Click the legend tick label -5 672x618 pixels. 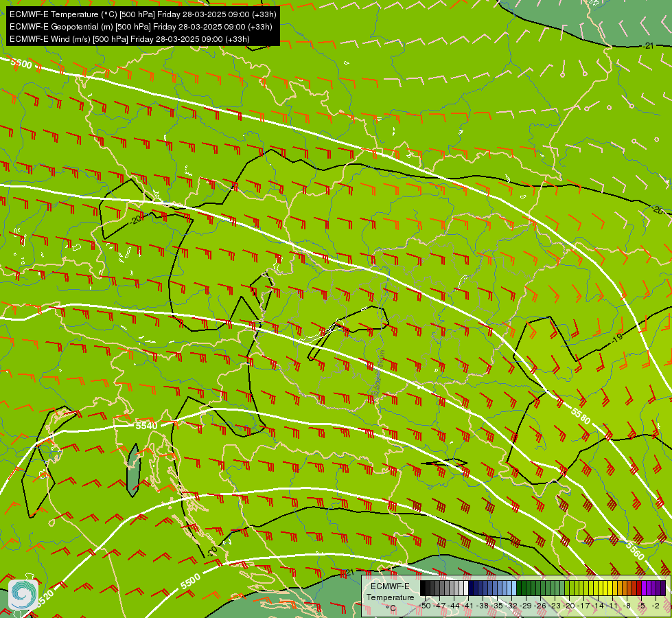pyautogui.click(x=640, y=606)
